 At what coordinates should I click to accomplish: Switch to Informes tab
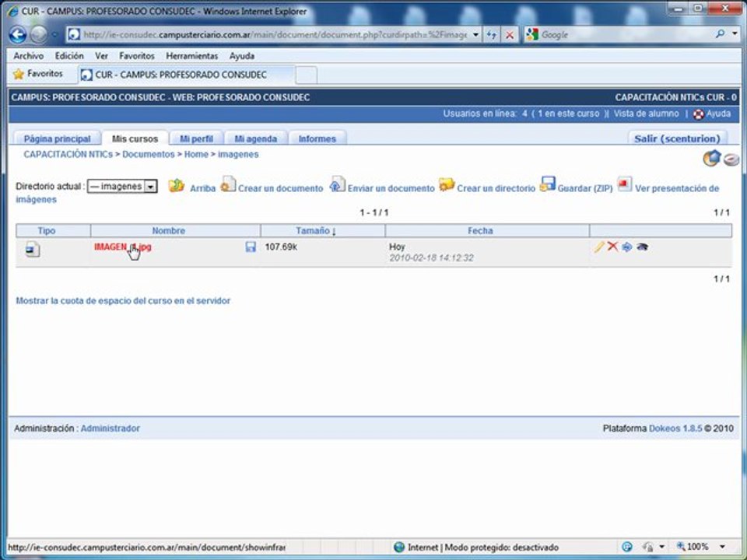pyautogui.click(x=317, y=138)
